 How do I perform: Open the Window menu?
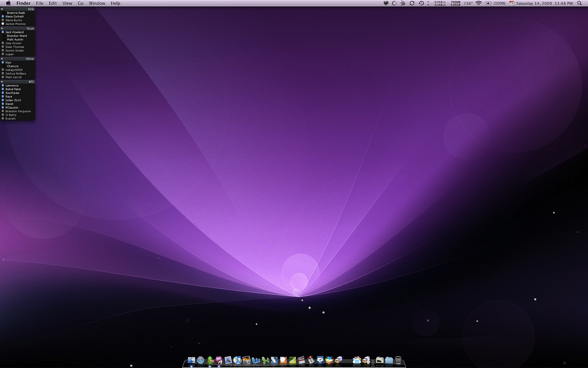[97, 3]
